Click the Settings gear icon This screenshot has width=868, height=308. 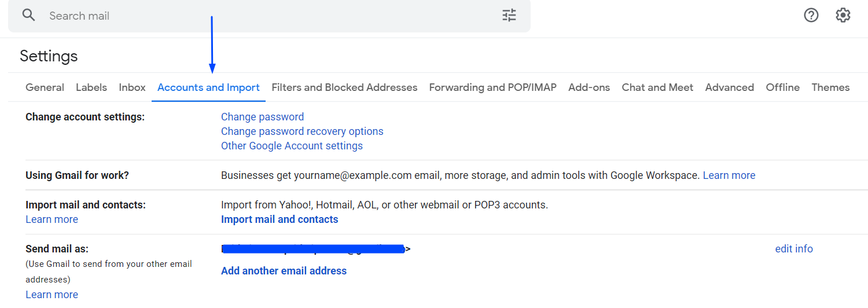click(x=843, y=16)
